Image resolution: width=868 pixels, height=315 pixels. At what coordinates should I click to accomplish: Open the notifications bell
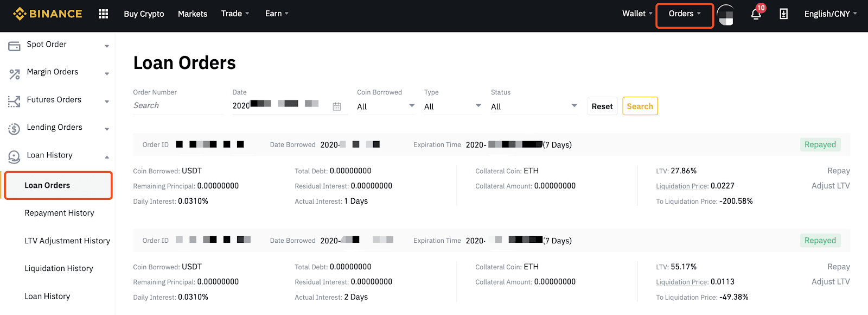tap(756, 14)
